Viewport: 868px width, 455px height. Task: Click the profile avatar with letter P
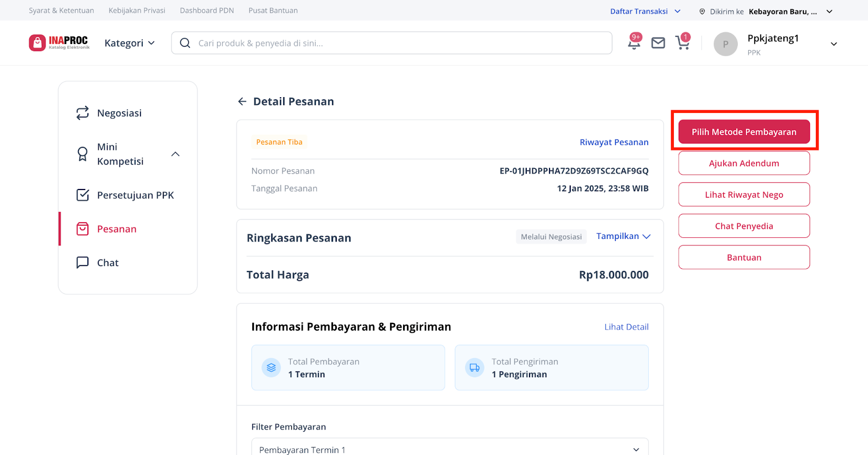(x=725, y=44)
